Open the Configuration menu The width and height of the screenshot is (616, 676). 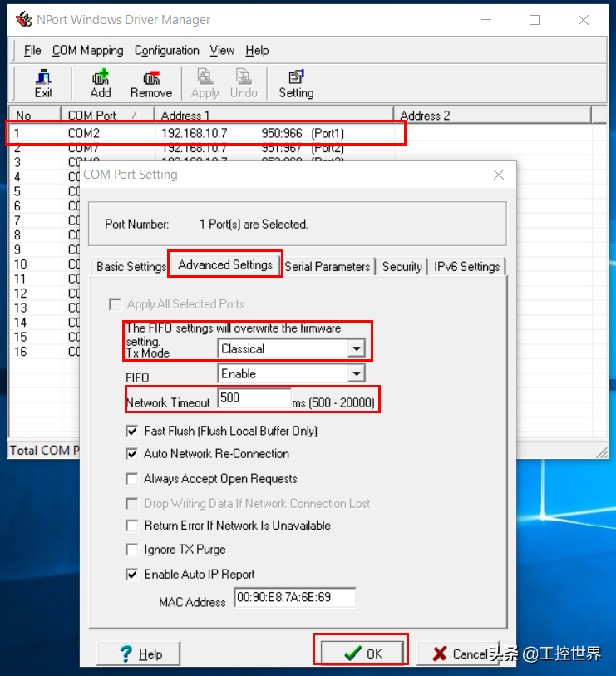166,51
